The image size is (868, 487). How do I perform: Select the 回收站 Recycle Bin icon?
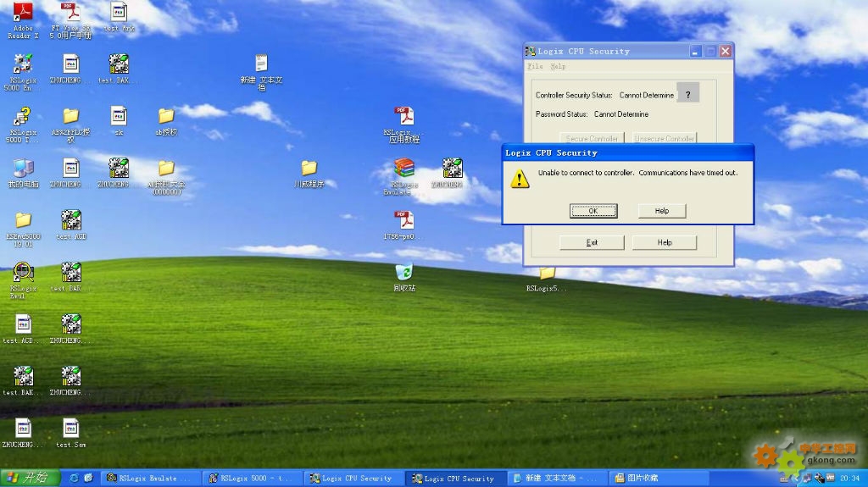[x=404, y=273]
